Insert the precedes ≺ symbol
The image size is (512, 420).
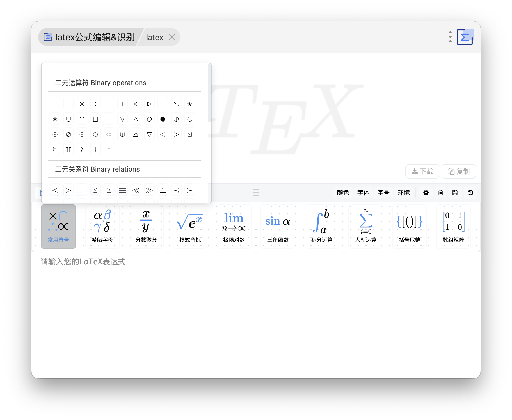[176, 190]
